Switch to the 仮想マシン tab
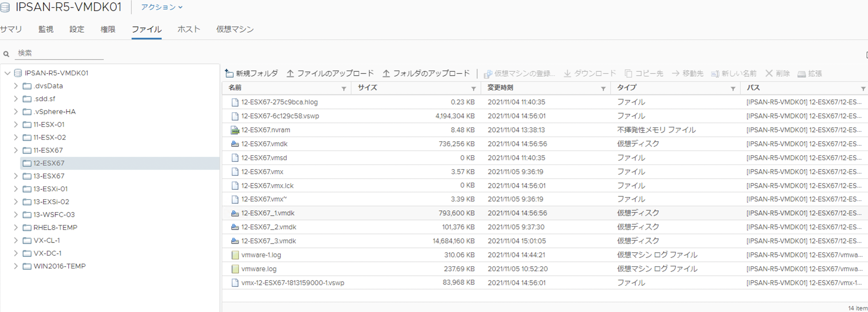This screenshot has width=868, height=312. point(235,29)
